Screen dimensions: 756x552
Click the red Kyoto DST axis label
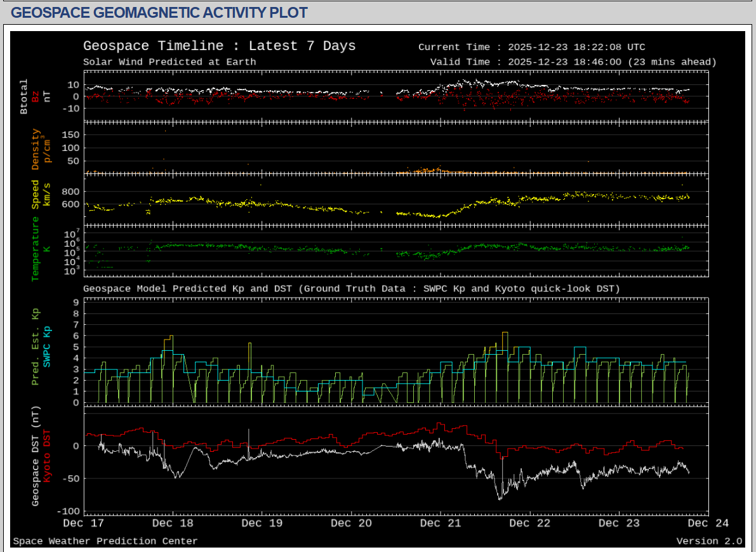[46, 456]
